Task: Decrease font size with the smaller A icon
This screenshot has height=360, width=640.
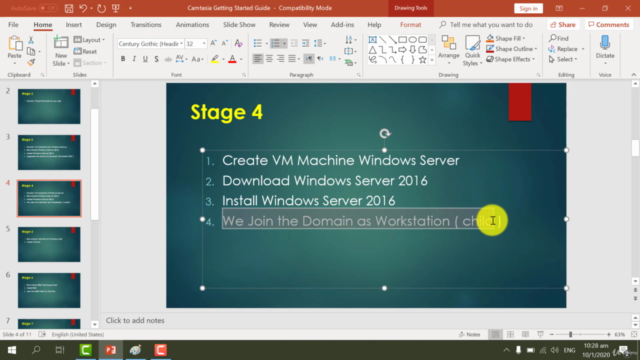Action: [x=225, y=43]
